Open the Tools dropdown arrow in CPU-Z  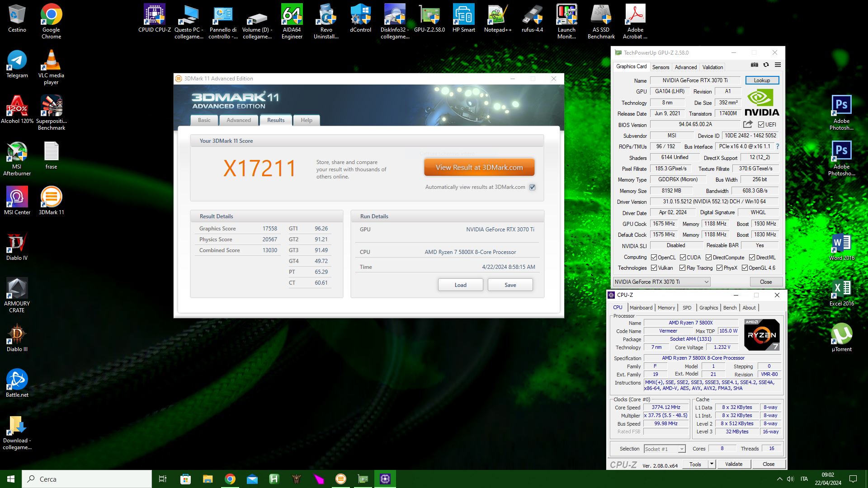point(712,464)
